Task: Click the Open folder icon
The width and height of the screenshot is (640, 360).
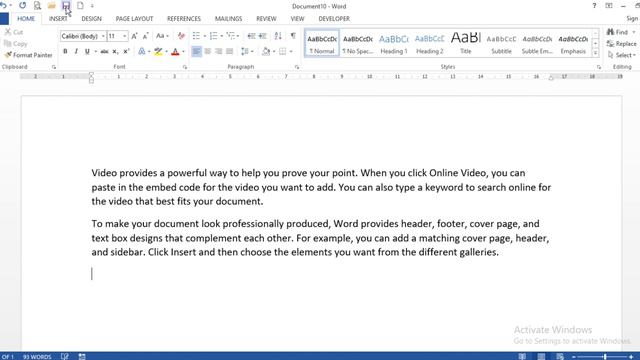Action: pos(51,6)
